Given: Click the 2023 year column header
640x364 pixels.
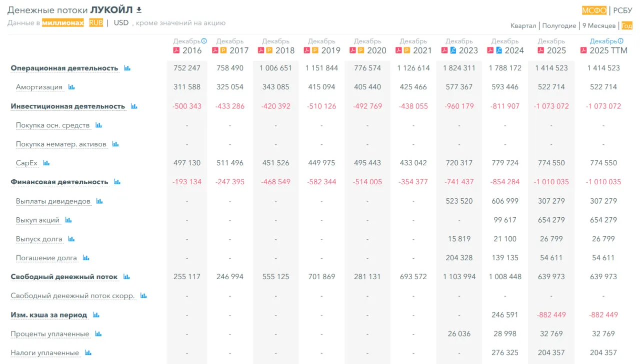Looking at the screenshot, I should [468, 50].
